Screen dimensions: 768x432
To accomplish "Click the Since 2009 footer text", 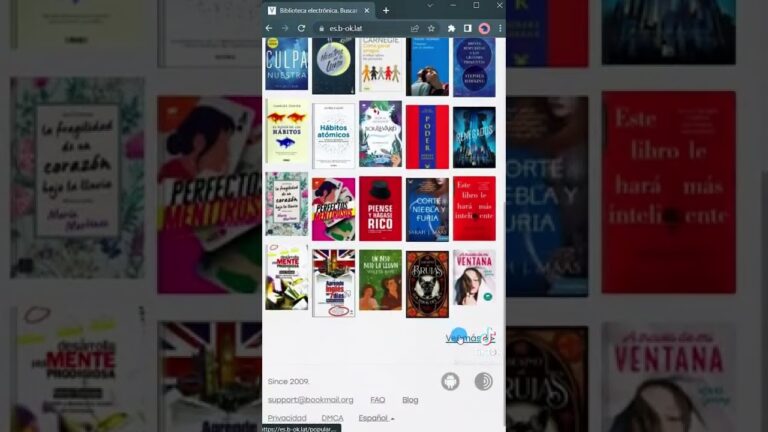I will [288, 381].
